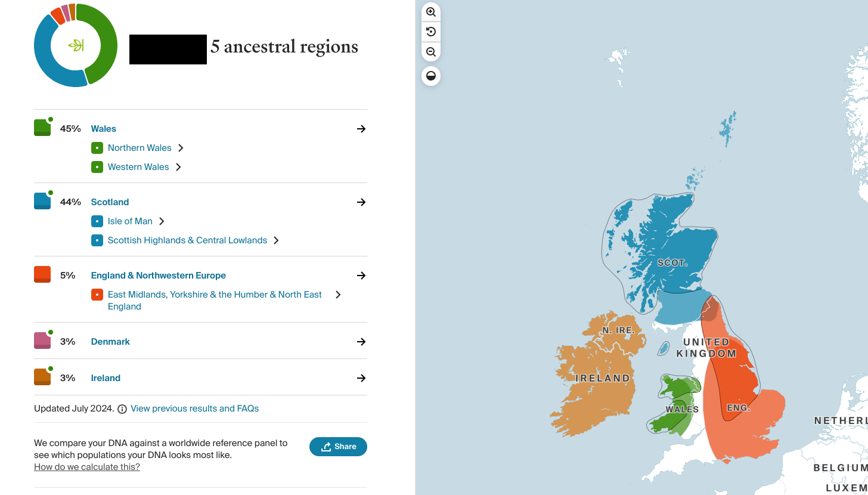
Task: View previous results and FAQs
Action: [194, 409]
